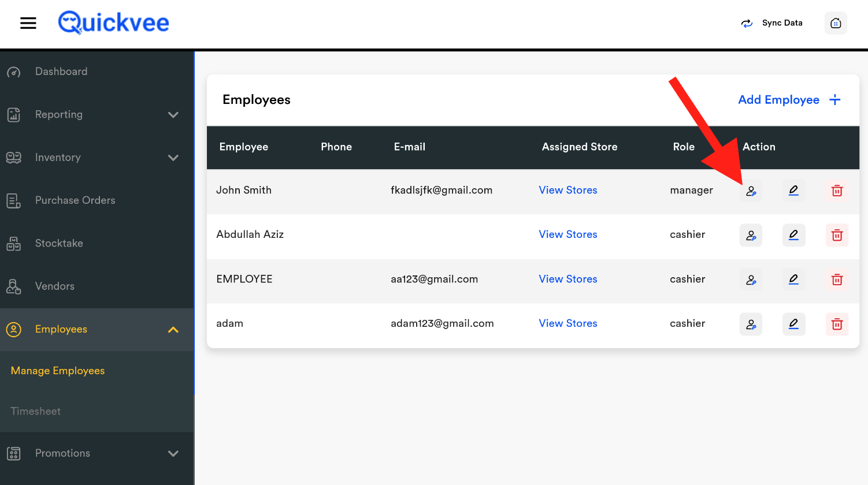The image size is (868, 485).
Task: View Stores assigned to John Smith
Action: [567, 190]
